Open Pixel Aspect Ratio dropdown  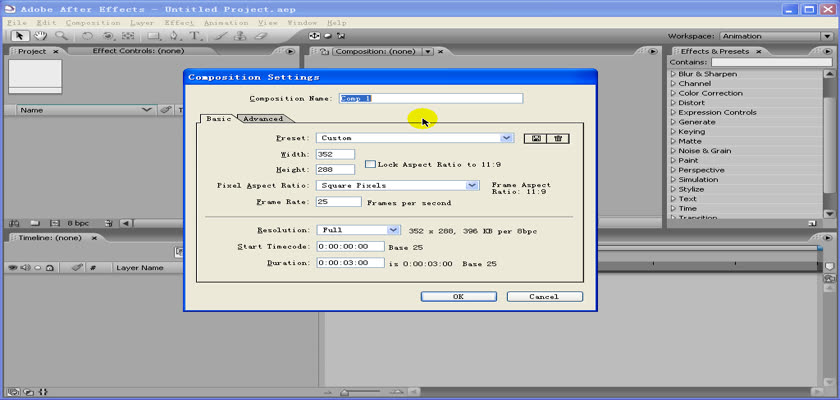click(397, 185)
